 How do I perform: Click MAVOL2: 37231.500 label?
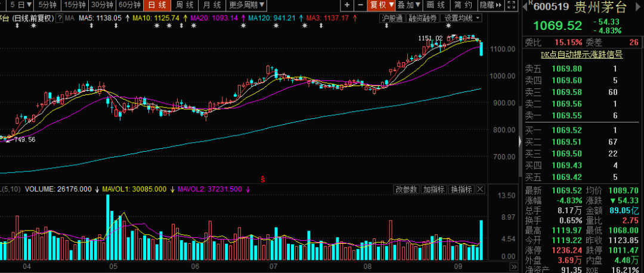[x=209, y=189]
